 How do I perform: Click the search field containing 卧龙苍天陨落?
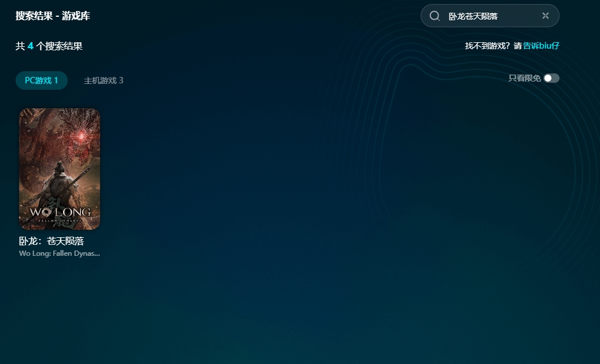(490, 16)
